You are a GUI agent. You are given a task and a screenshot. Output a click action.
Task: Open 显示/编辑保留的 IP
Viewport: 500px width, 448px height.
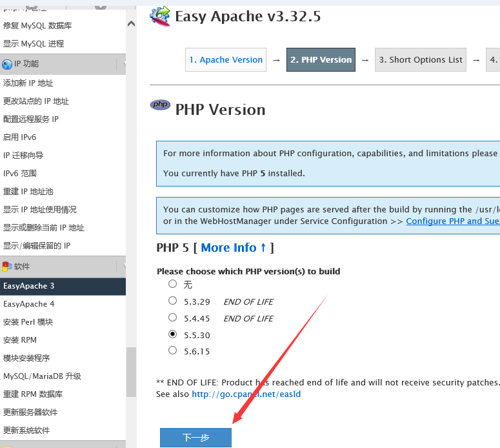click(37, 246)
